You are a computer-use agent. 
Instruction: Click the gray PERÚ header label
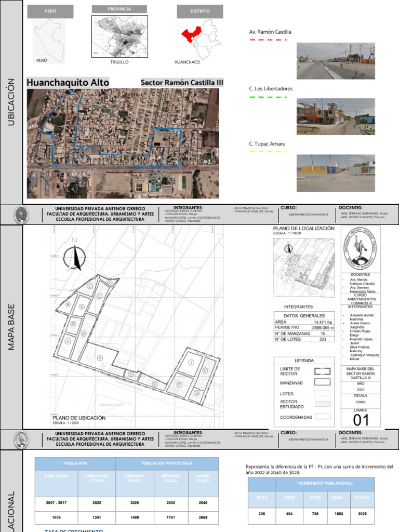(x=50, y=11)
